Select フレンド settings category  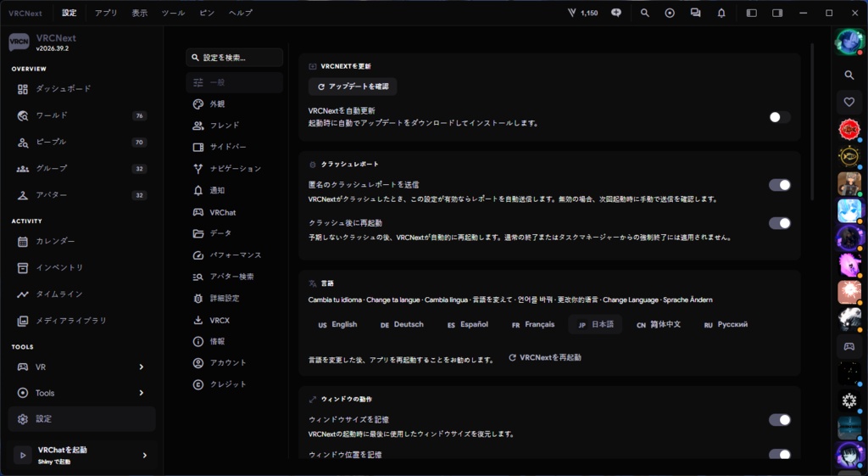point(234,126)
